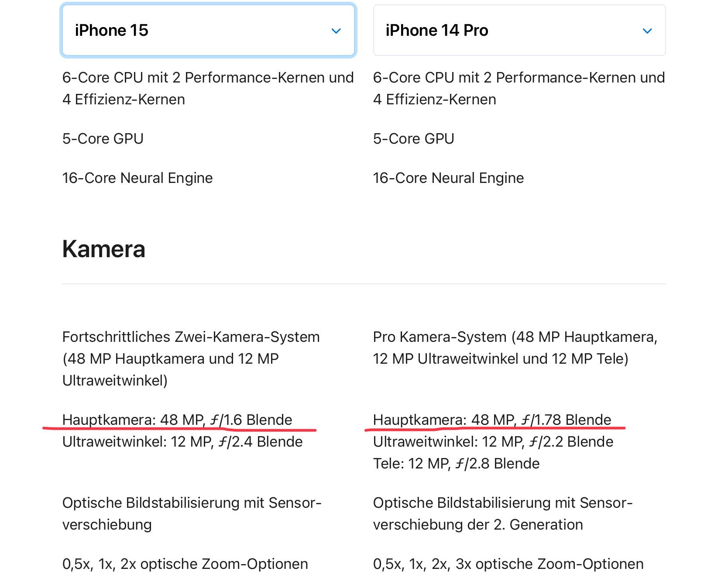Click the chevron arrow beside iPhone 15
This screenshot has width=728, height=582.
(336, 31)
